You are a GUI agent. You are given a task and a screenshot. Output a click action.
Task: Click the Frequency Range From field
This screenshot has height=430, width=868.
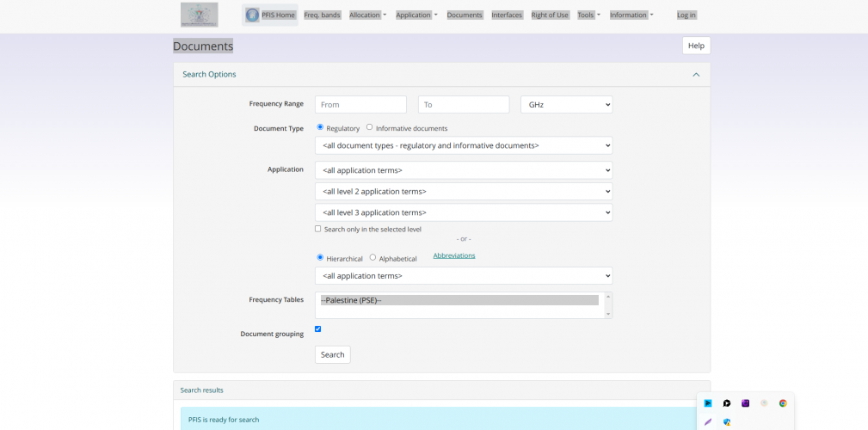tap(361, 105)
